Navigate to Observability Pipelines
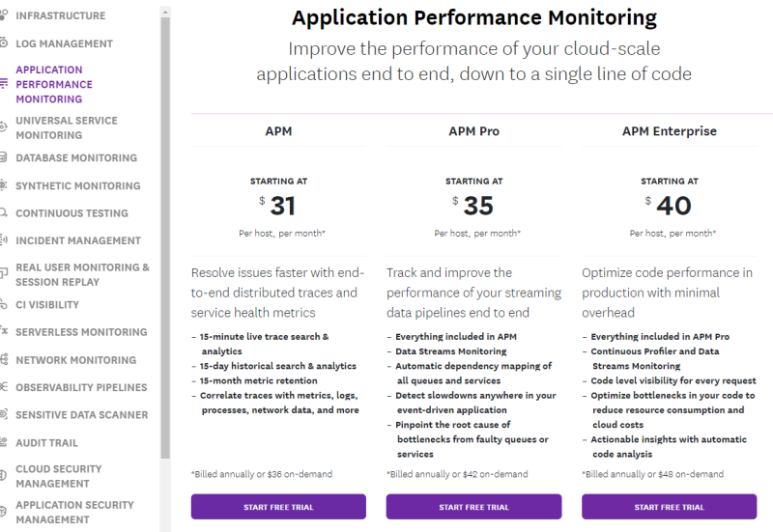Image resolution: width=773 pixels, height=532 pixels. (81, 387)
